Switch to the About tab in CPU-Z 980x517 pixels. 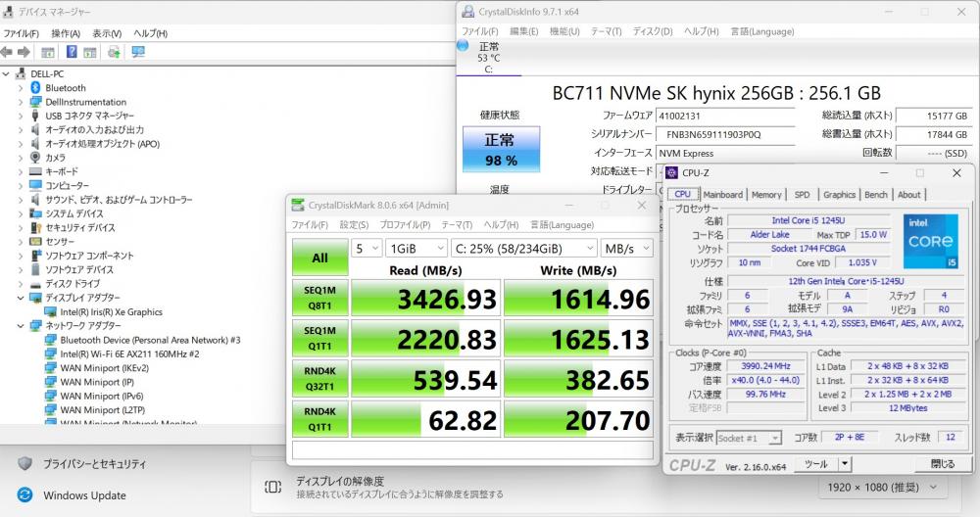(908, 195)
